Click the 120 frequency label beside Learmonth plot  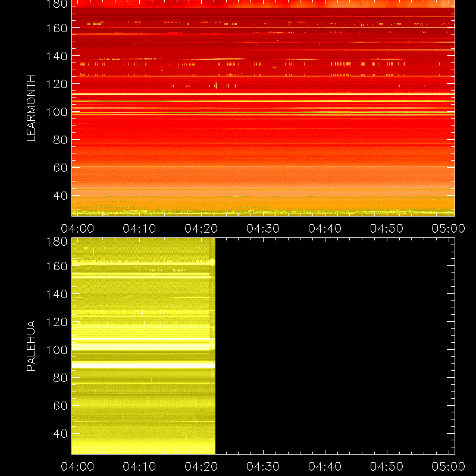(x=57, y=84)
